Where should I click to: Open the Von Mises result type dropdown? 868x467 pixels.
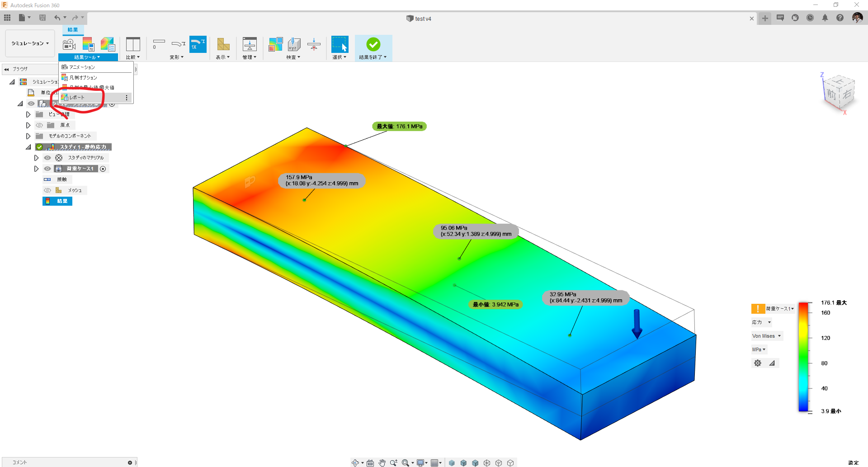(x=766, y=335)
